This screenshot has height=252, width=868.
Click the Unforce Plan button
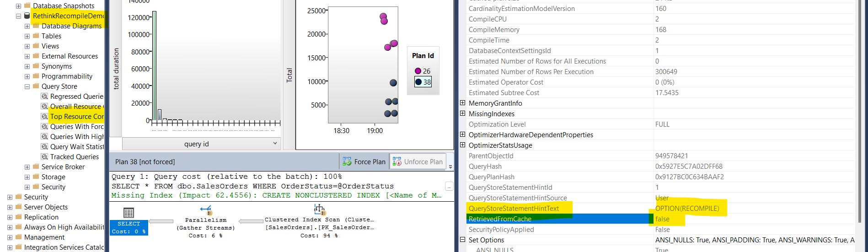pos(418,162)
